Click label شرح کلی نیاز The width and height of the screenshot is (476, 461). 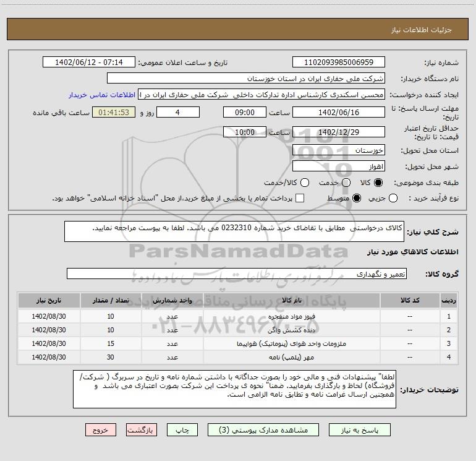click(433, 232)
